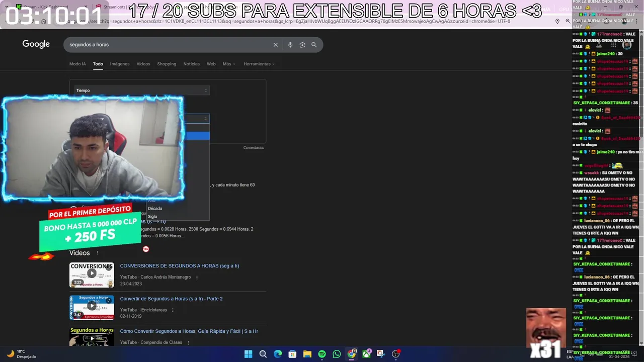
Task: Open WhatsApp from the taskbar
Action: [x=337, y=354]
